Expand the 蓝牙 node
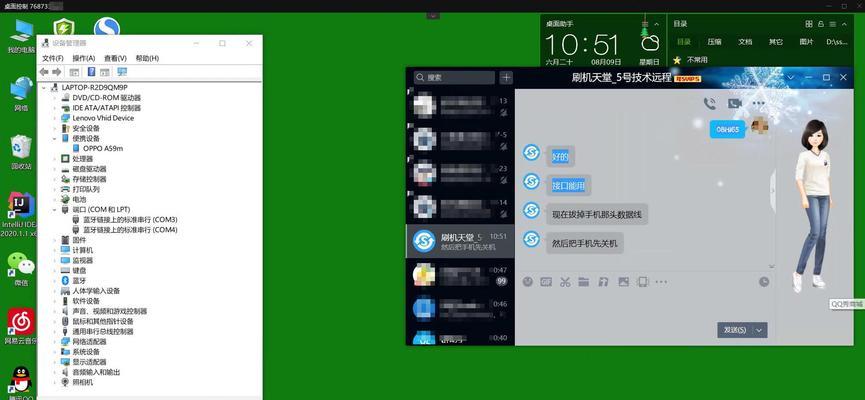This screenshot has width=865, height=400. (55, 280)
